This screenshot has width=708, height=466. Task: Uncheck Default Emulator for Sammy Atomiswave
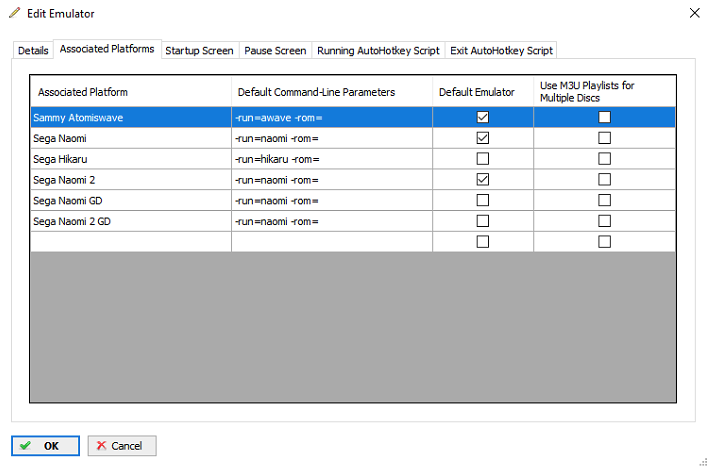[x=483, y=117]
